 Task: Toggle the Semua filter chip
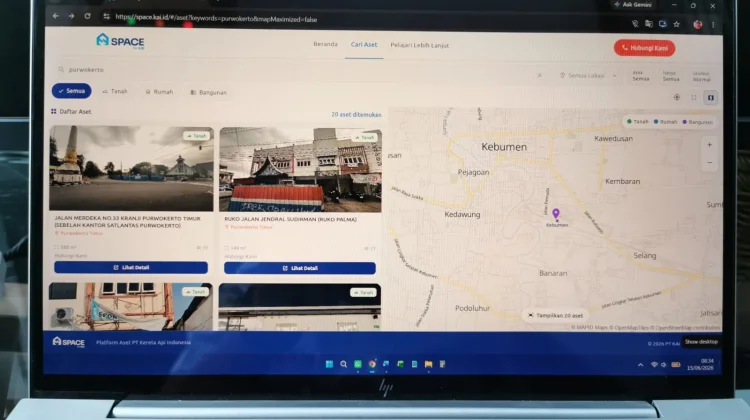71,90
